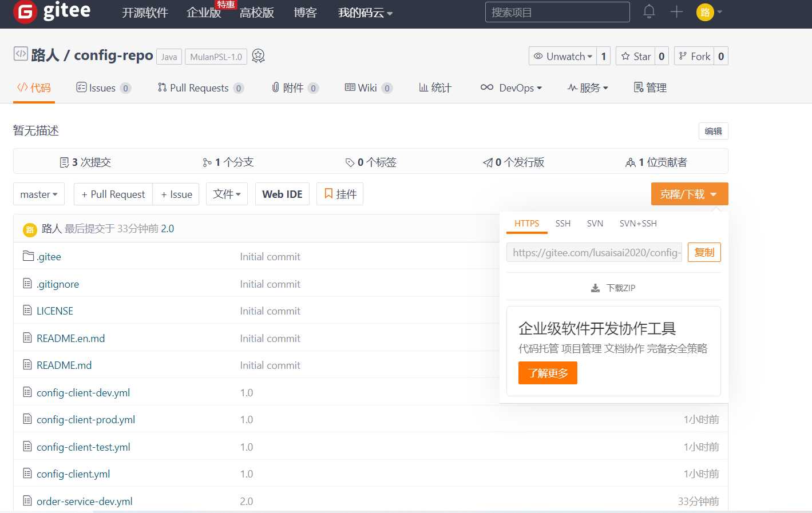The width and height of the screenshot is (812, 513).
Task: Open config-client-prod.yml file
Action: point(86,419)
